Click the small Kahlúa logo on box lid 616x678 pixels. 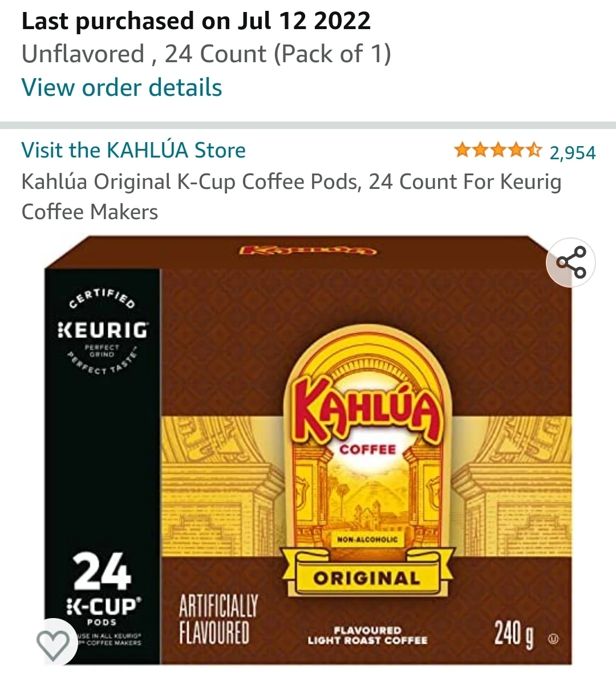pos(308,251)
